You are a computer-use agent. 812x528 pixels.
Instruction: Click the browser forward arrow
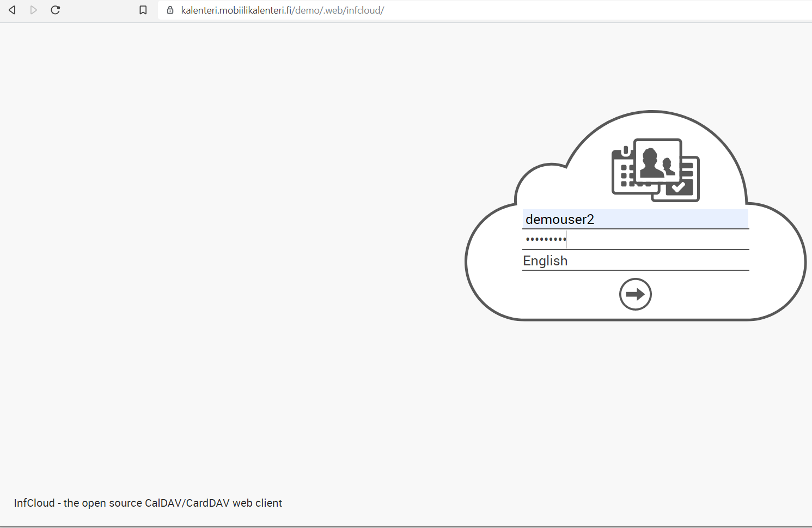tap(34, 10)
